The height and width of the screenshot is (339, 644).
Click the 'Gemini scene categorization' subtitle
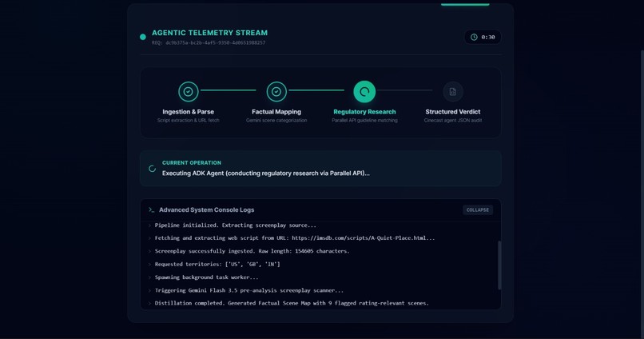pos(276,121)
